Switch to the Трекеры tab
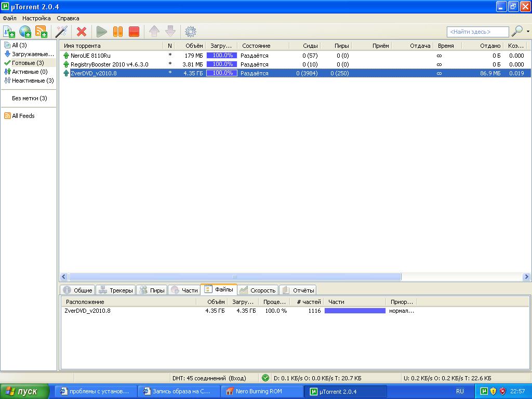 pos(116,290)
